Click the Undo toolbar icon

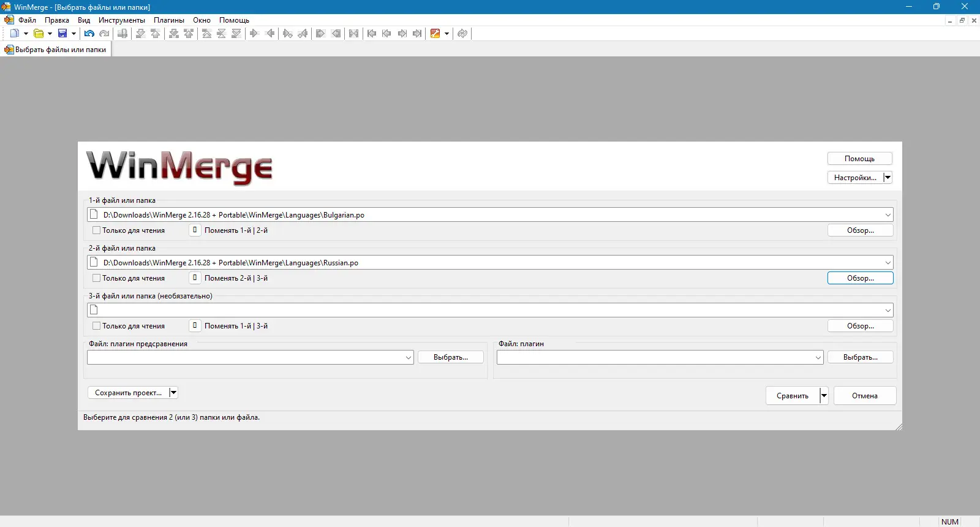click(89, 34)
